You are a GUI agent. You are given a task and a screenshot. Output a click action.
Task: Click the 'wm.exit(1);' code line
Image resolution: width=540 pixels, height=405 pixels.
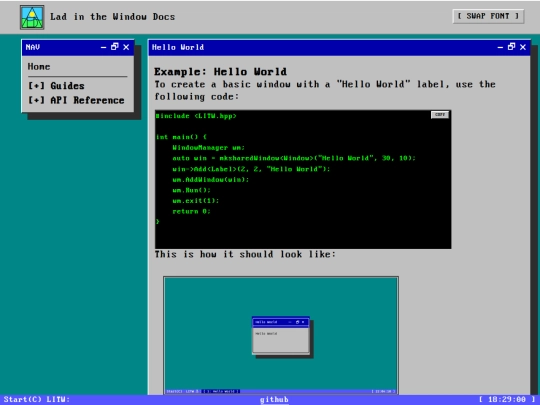pos(196,201)
